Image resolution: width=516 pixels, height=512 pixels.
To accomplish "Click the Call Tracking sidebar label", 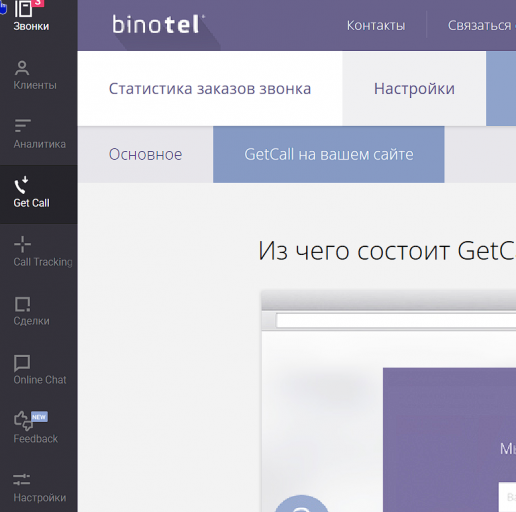I will tap(43, 262).
